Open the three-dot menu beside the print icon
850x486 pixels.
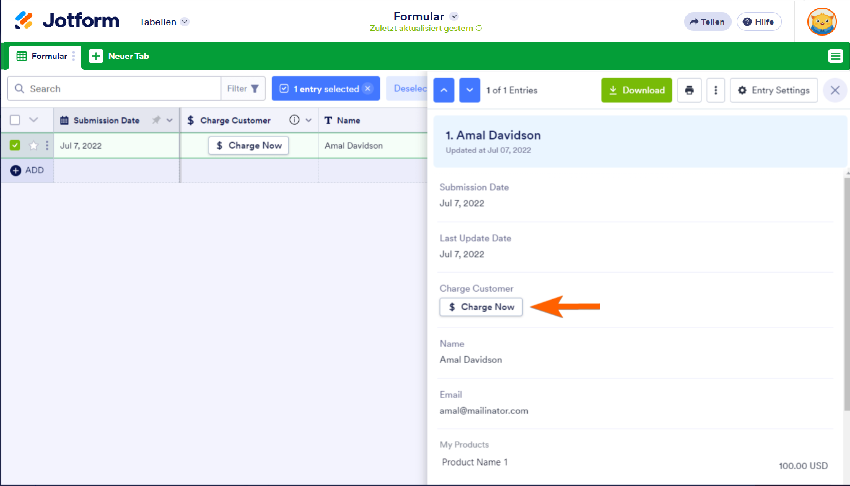715,90
